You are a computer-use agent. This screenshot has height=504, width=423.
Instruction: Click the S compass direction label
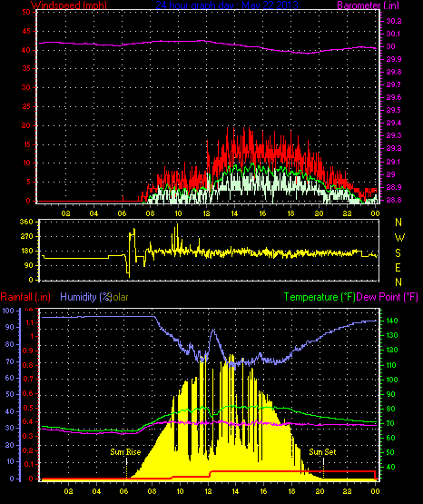click(x=398, y=253)
